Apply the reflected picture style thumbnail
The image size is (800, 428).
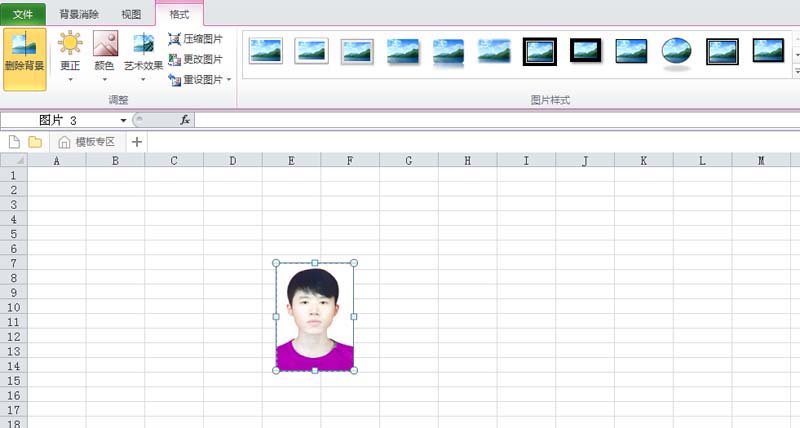click(448, 53)
